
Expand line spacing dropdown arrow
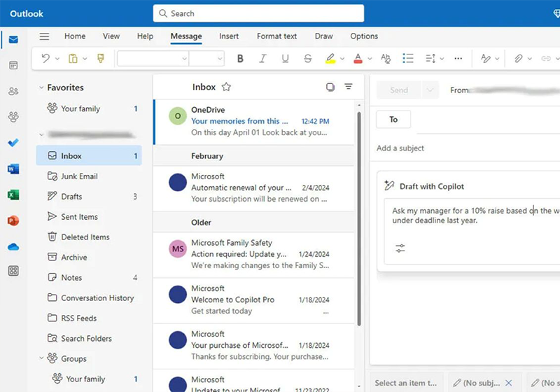pos(442,59)
